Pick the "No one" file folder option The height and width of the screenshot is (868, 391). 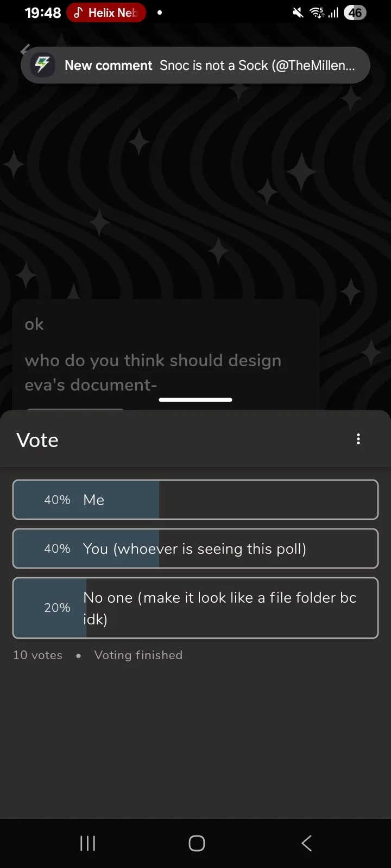coord(195,608)
